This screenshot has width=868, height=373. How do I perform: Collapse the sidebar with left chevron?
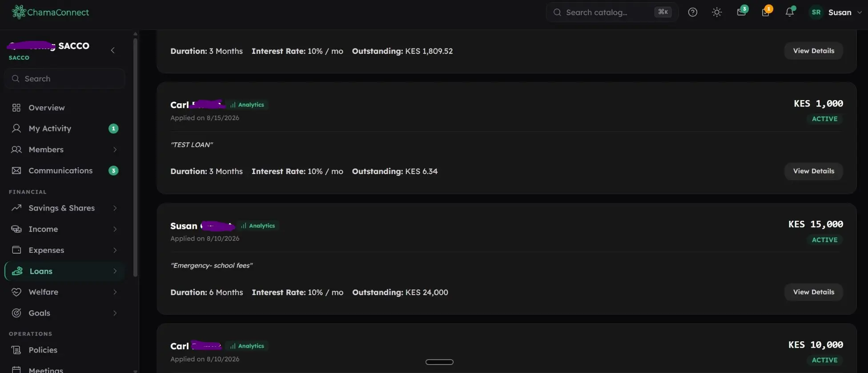(x=113, y=50)
